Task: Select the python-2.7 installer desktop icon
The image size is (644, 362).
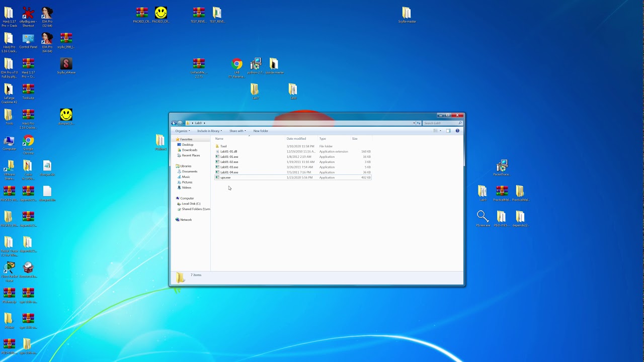Action: [x=256, y=66]
